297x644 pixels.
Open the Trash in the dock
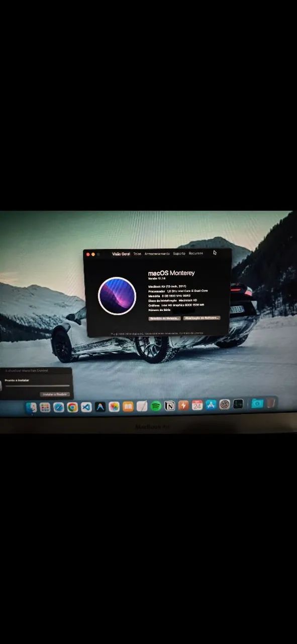coord(271,403)
